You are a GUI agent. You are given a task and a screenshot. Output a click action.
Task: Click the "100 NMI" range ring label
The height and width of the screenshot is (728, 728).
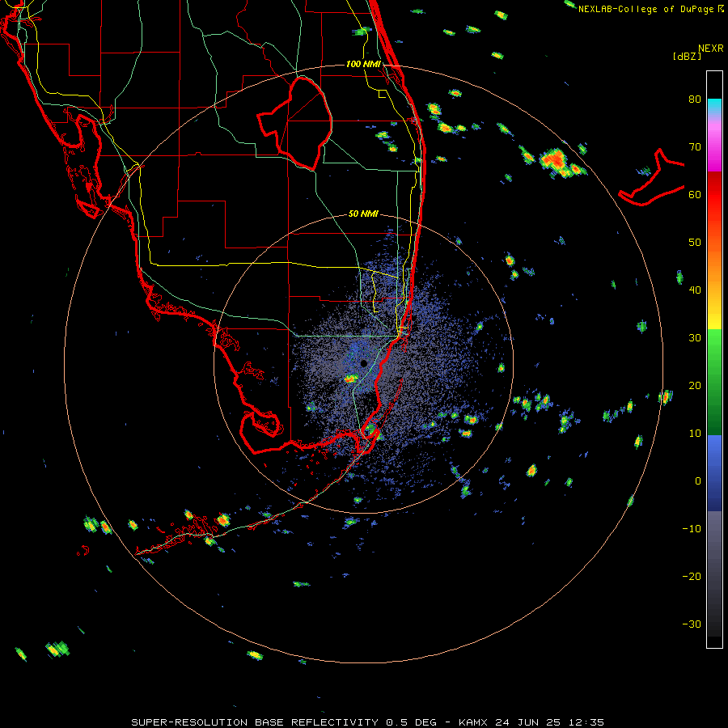pyautogui.click(x=363, y=64)
